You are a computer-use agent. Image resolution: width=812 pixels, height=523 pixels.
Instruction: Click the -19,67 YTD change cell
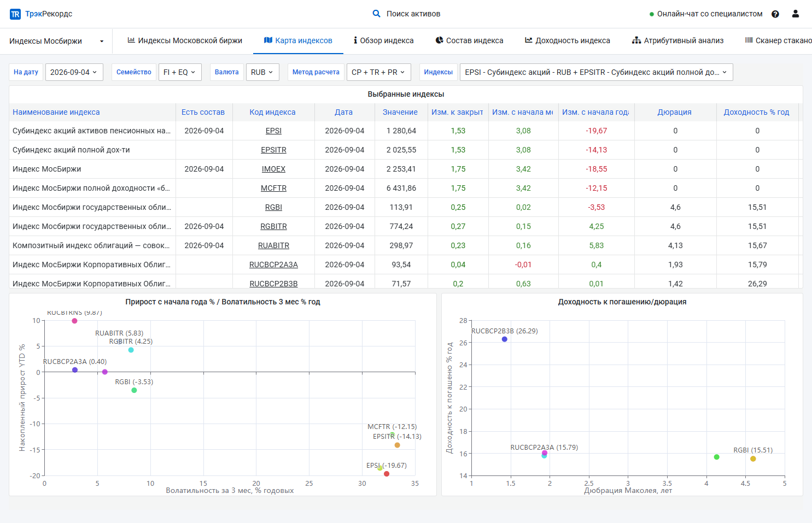[x=596, y=131]
